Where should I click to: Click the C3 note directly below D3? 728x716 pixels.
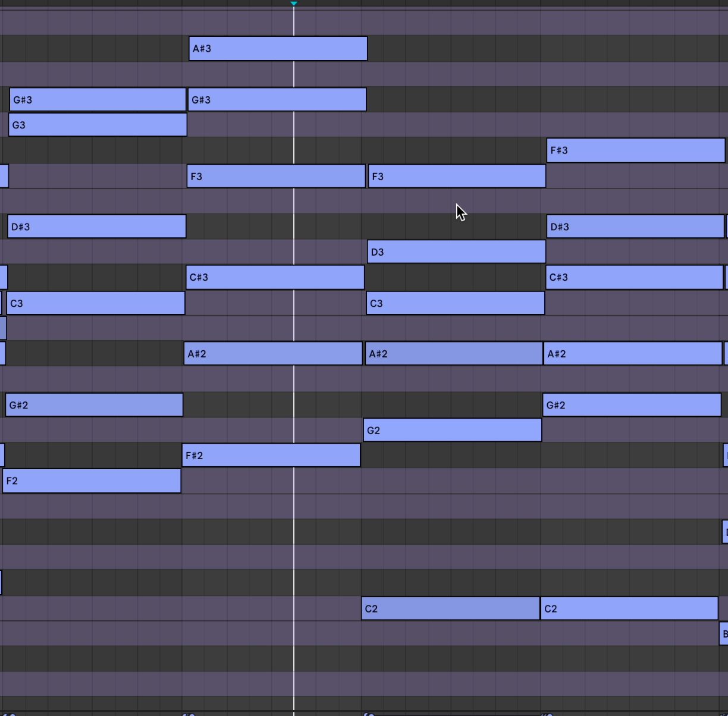click(455, 303)
